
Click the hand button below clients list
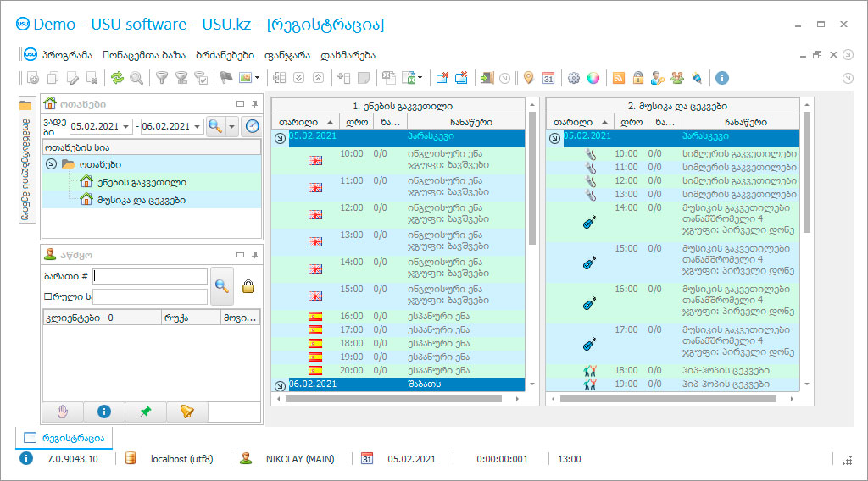coord(63,412)
